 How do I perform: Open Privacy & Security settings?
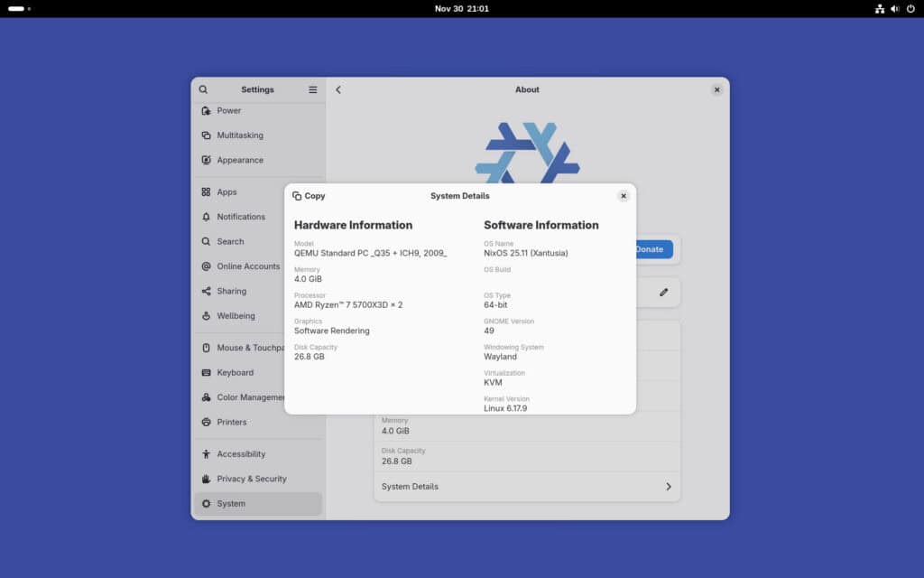[248, 479]
